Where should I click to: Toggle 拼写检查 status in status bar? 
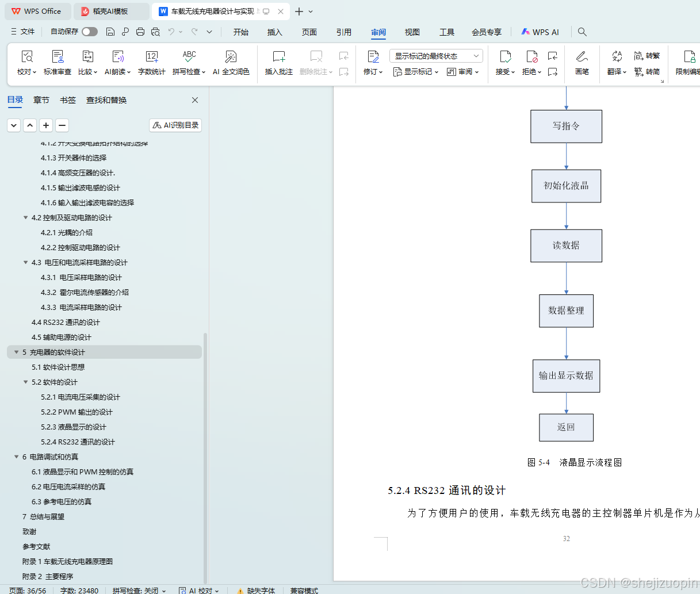(x=139, y=591)
